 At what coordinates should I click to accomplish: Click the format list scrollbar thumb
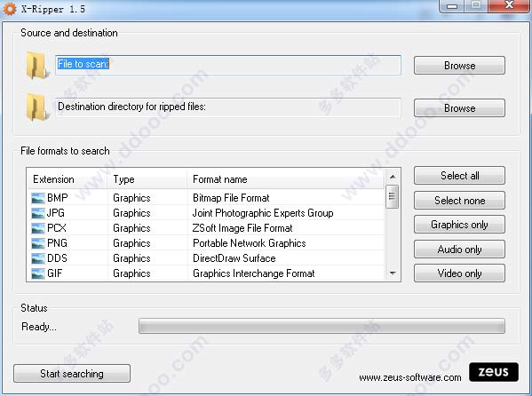click(x=393, y=196)
